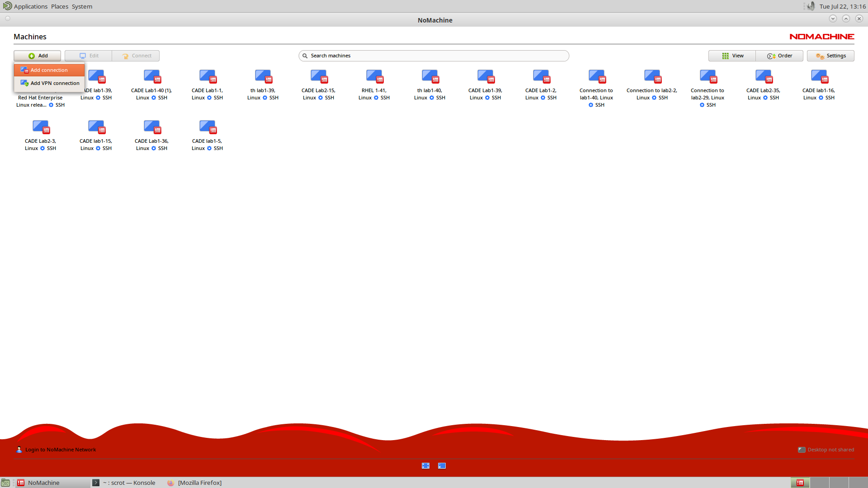Select the th lab1-39 machine icon
This screenshot has width=868, height=488.
click(263, 76)
